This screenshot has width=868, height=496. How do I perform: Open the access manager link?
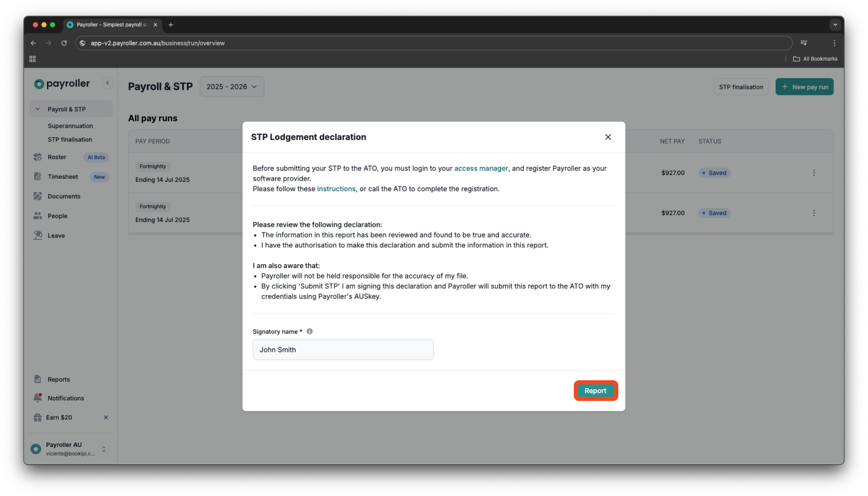pos(480,168)
